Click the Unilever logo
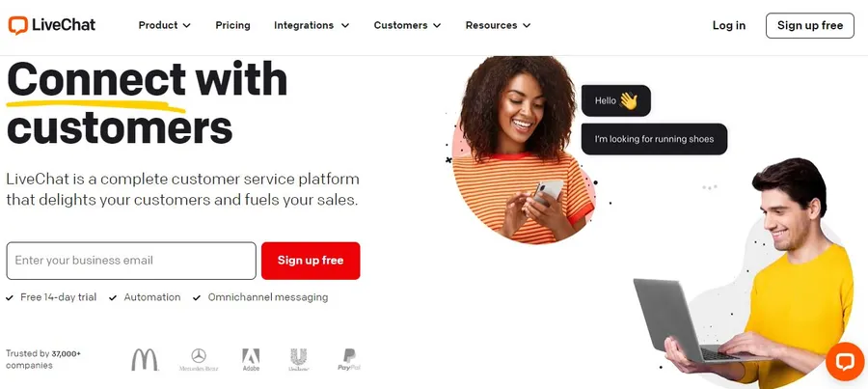 pos(299,360)
